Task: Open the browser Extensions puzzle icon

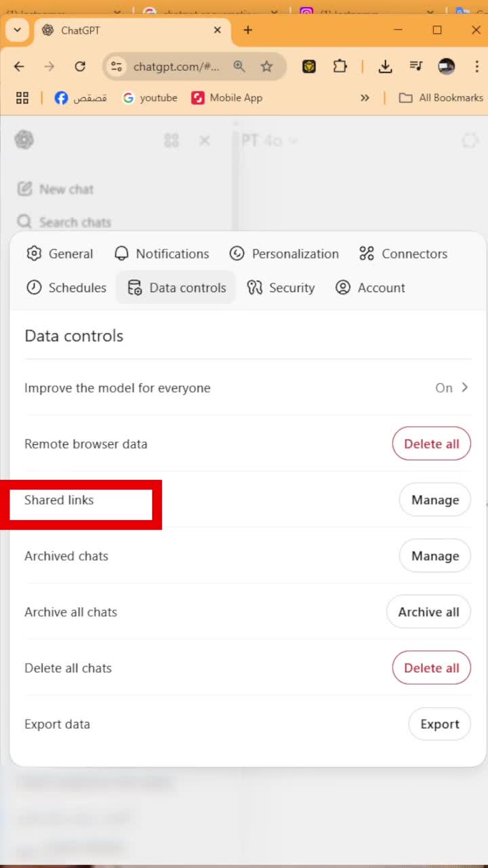Action: point(340,66)
